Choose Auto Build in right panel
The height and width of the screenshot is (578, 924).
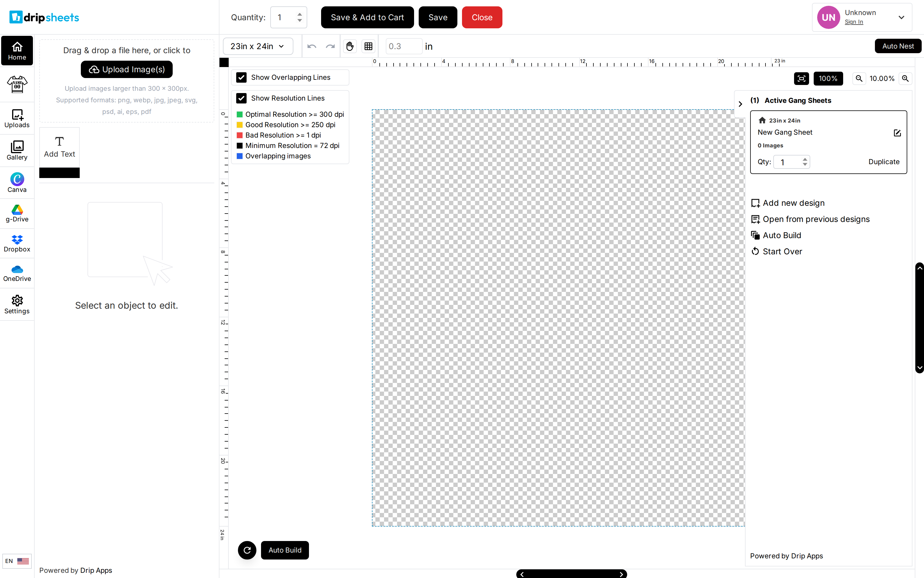pos(776,235)
